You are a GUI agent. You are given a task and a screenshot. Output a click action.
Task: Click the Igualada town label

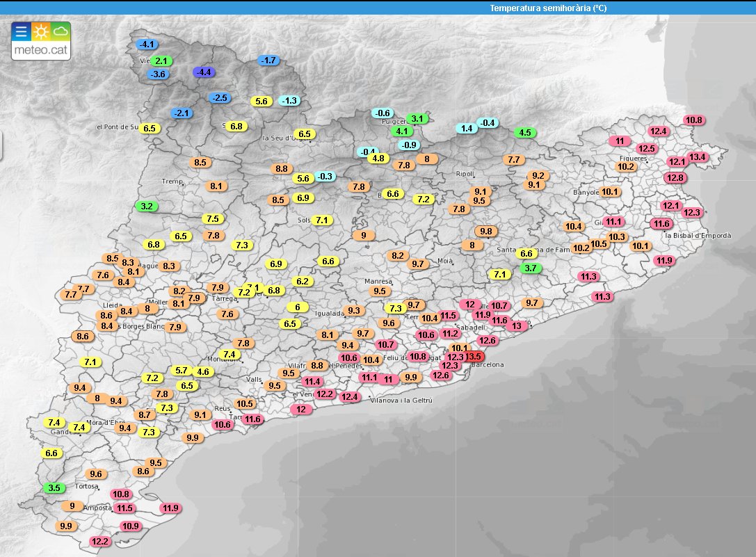[329, 314]
